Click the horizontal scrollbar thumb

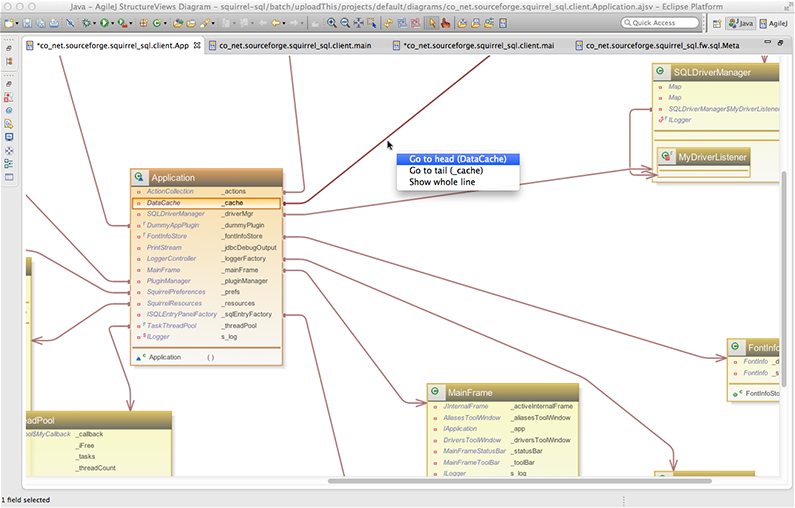[520, 481]
